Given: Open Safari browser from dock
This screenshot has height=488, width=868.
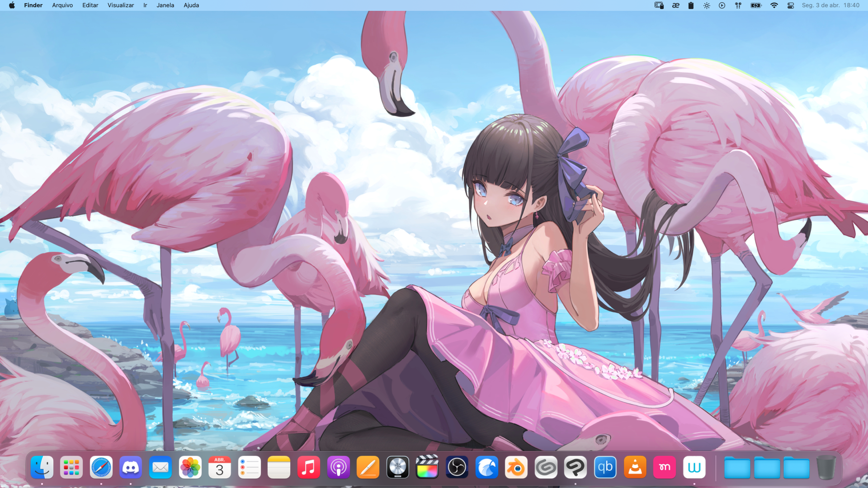Looking at the screenshot, I should point(101,467).
